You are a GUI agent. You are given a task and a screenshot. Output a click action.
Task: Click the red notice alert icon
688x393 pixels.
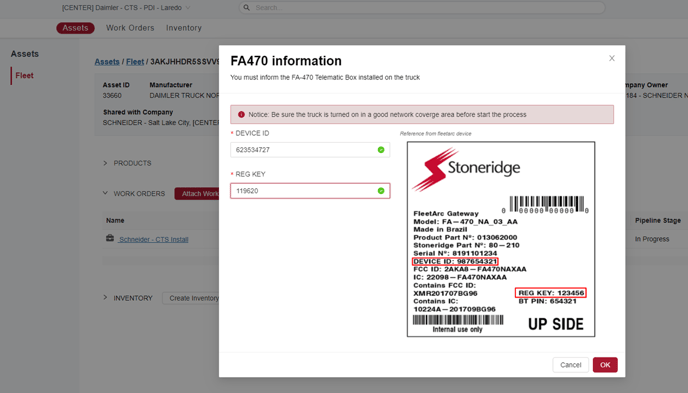point(241,114)
